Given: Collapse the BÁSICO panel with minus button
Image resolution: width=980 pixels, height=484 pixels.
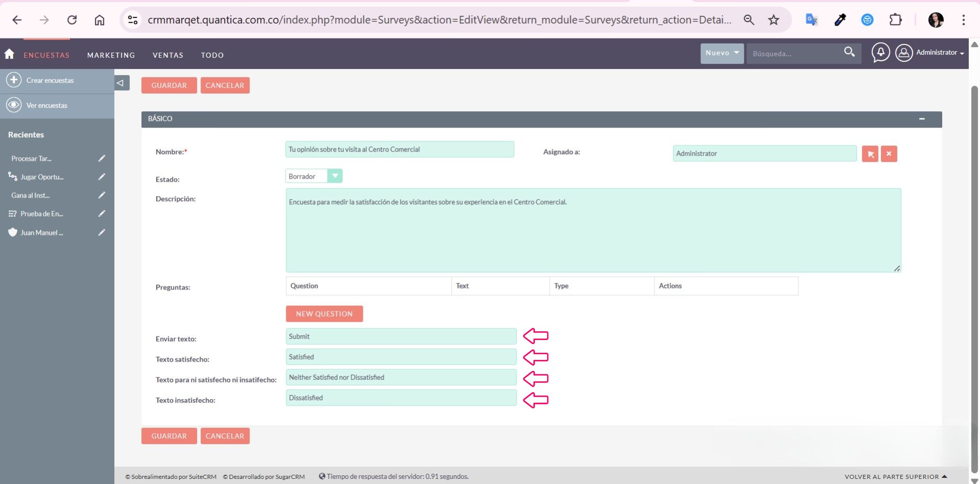Looking at the screenshot, I should click(922, 119).
